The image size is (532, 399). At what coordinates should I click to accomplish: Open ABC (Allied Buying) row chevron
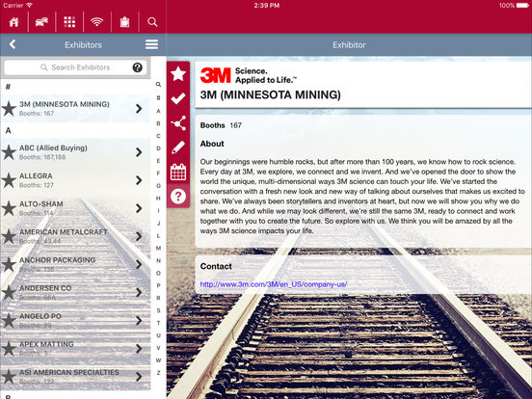coord(139,152)
